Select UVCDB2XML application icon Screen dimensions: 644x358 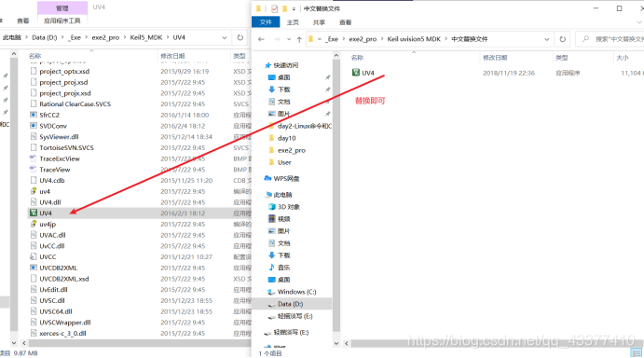tap(34, 268)
